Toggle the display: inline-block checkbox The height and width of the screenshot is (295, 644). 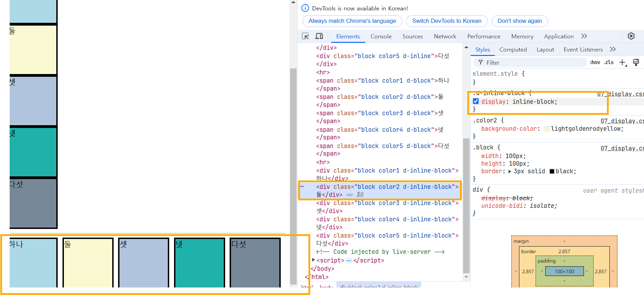coord(476,101)
